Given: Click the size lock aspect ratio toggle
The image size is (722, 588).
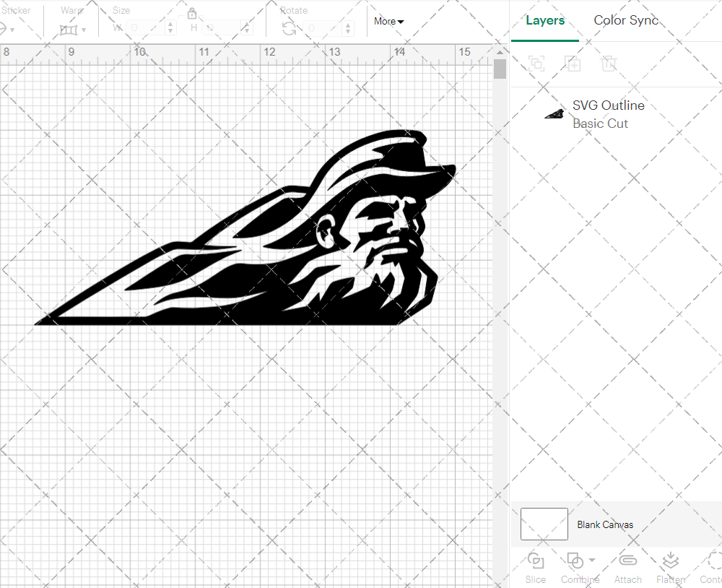Looking at the screenshot, I should click(191, 14).
